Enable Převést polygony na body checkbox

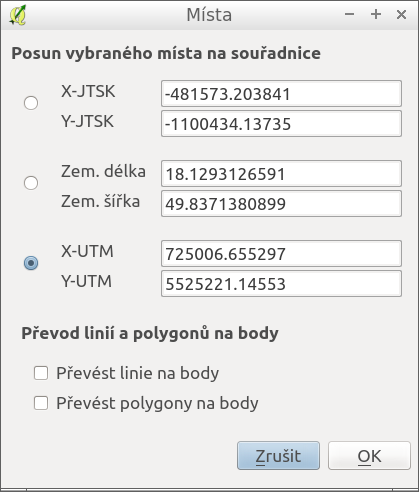[41, 403]
